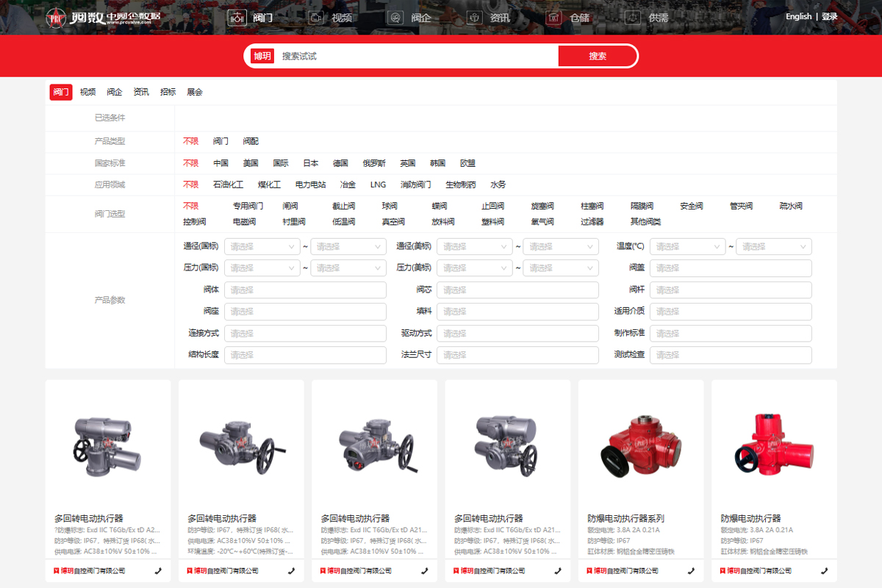Click the 连接方式 input field
The image size is (882, 588).
point(305,334)
